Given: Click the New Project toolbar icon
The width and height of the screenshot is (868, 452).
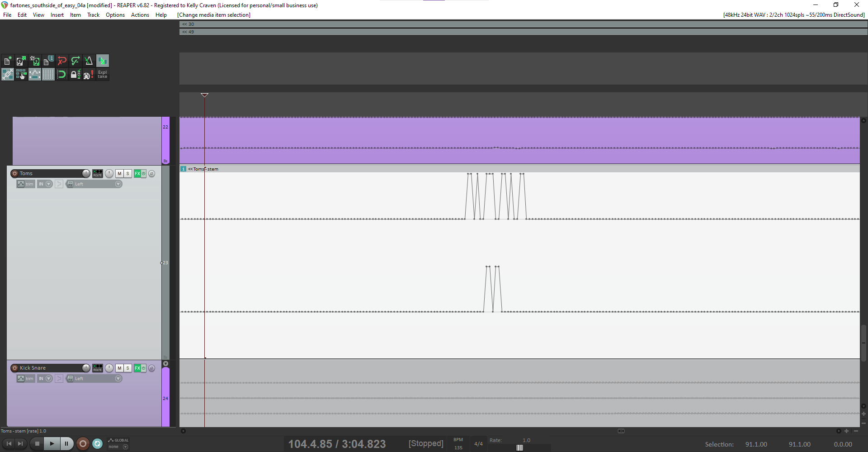Looking at the screenshot, I should coord(8,61).
